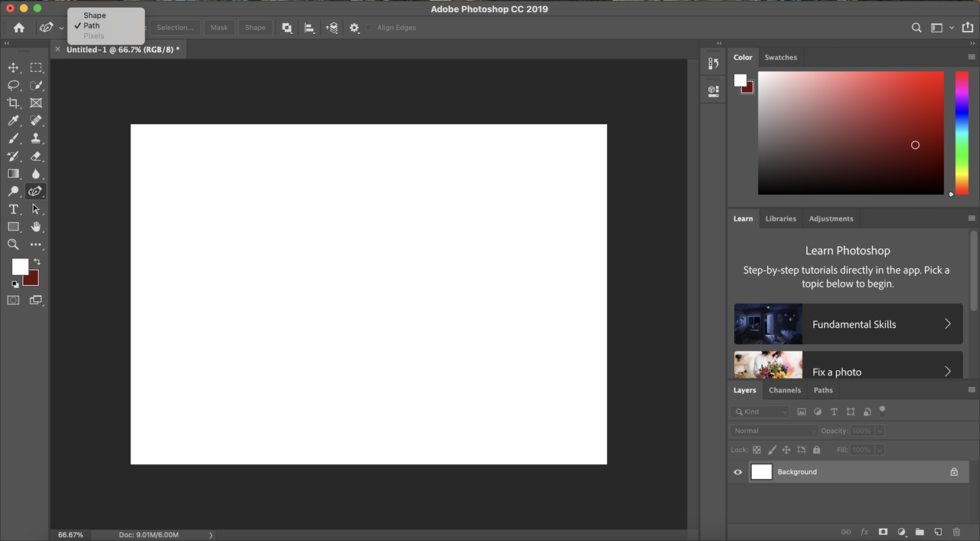Activate the Eyedropper tool
This screenshot has height=541, width=980.
(x=13, y=121)
